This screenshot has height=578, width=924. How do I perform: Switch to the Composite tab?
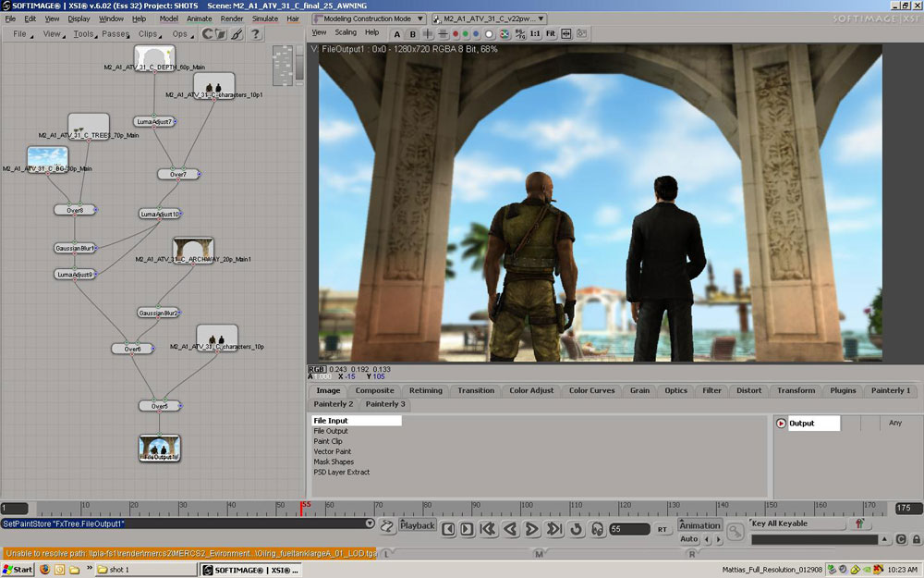coord(375,390)
